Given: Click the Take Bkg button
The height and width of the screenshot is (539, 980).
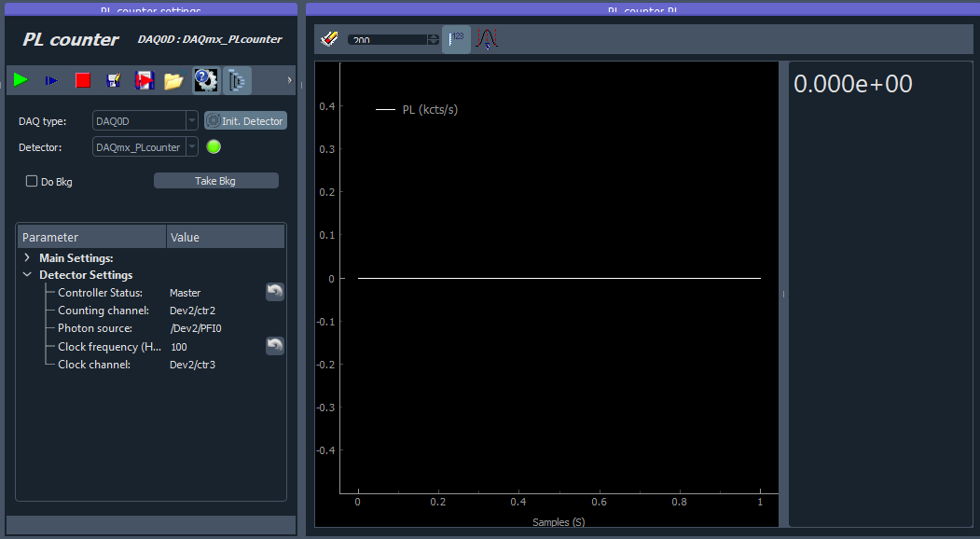Looking at the screenshot, I should tap(215, 181).
